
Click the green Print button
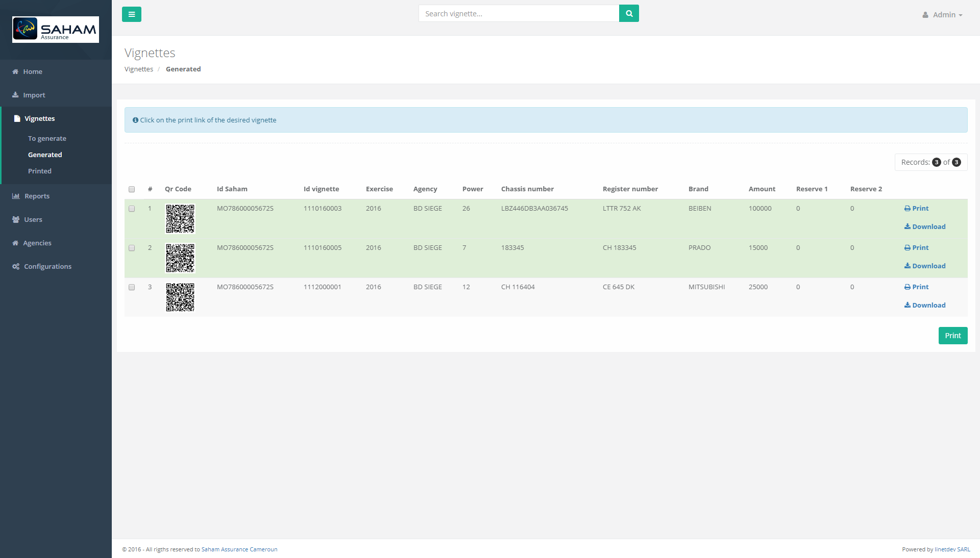pyautogui.click(x=952, y=336)
